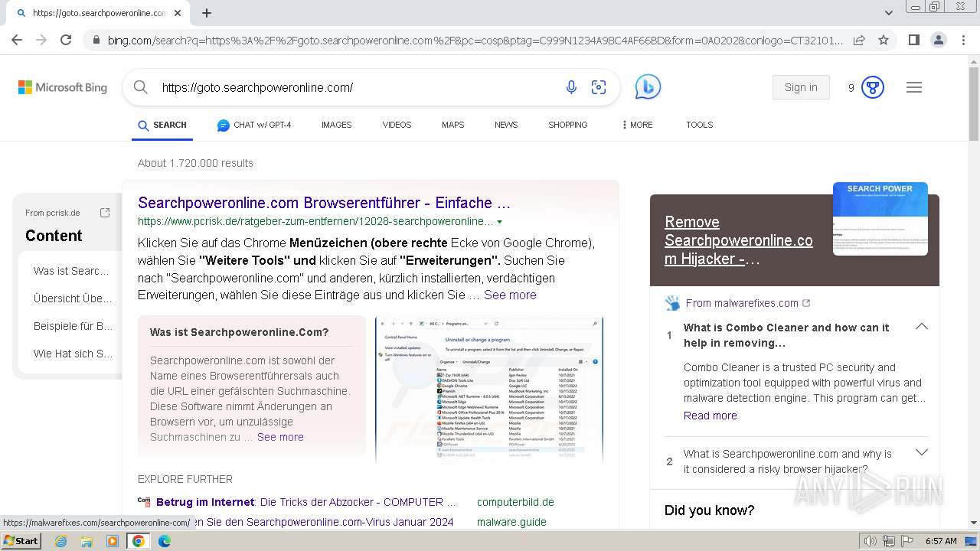Click the volume speaker tray icon
980x551 pixels.
click(x=871, y=541)
